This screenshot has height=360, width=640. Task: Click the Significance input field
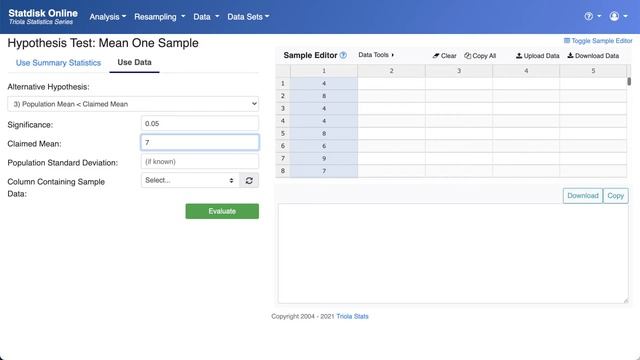tap(200, 124)
